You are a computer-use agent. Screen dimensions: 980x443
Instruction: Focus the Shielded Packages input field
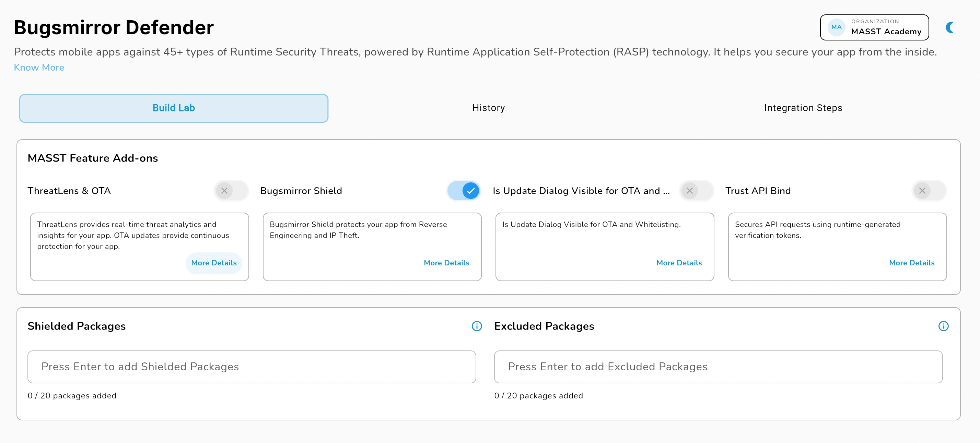(252, 367)
